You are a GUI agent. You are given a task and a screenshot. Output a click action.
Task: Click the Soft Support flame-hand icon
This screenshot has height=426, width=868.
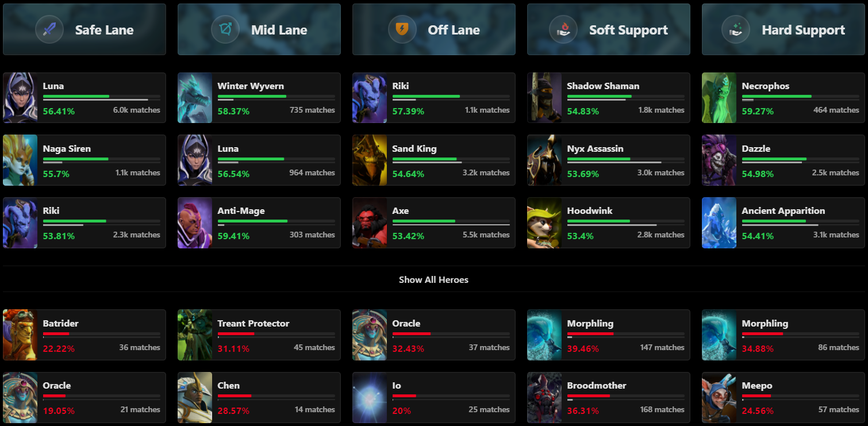[x=563, y=29]
